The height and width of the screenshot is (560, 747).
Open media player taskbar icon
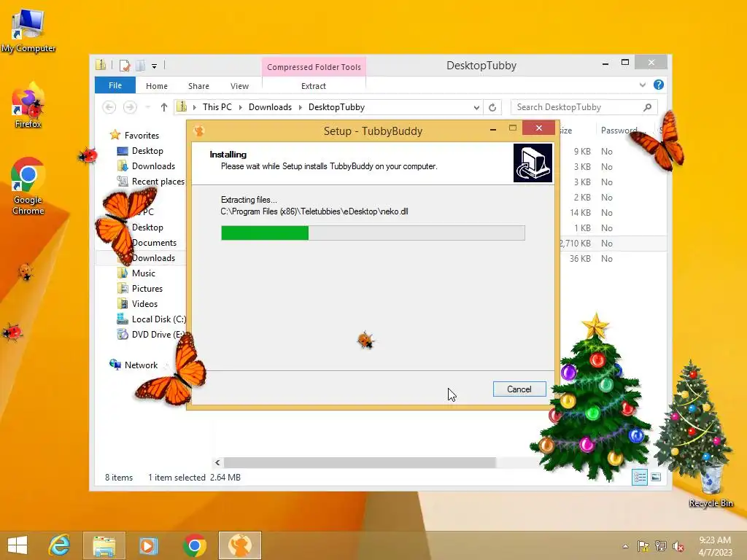[148, 545]
